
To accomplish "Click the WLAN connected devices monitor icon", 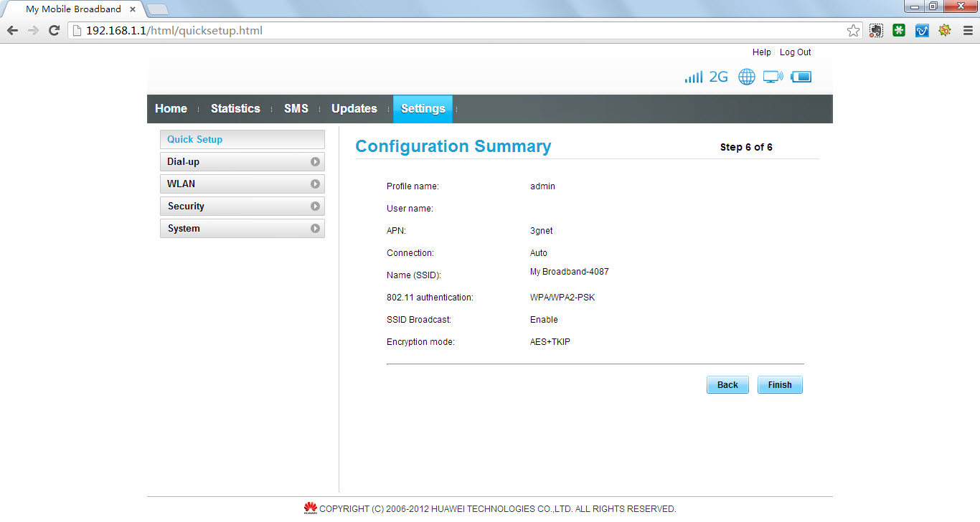I will point(773,77).
